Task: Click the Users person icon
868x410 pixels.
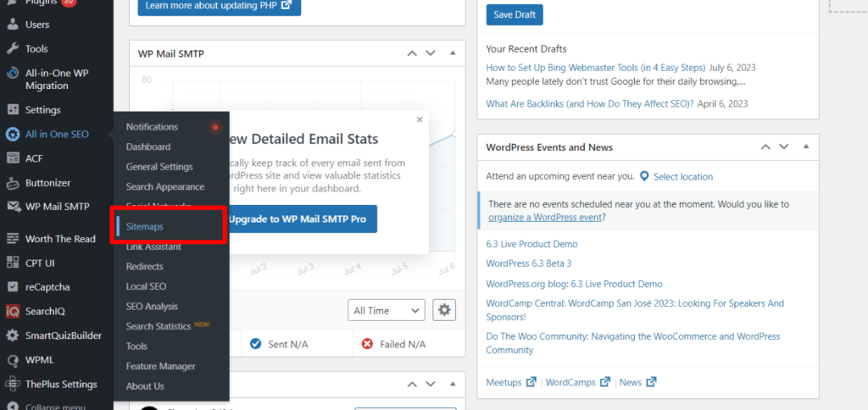Action: tap(13, 25)
